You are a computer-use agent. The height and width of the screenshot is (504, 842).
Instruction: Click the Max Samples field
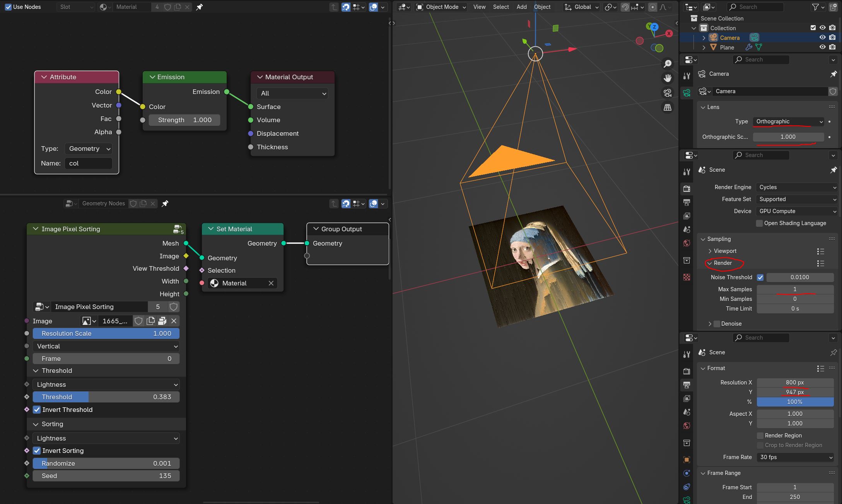795,289
